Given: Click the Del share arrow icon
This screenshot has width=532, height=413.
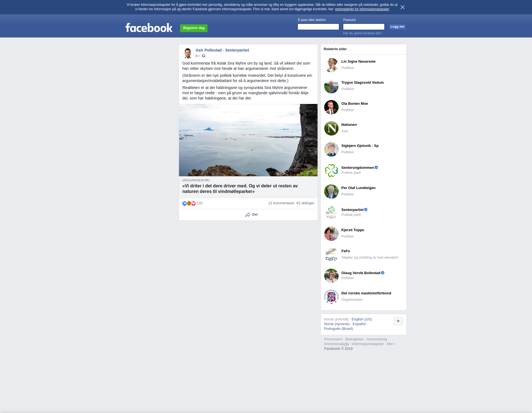Looking at the screenshot, I should click(248, 215).
